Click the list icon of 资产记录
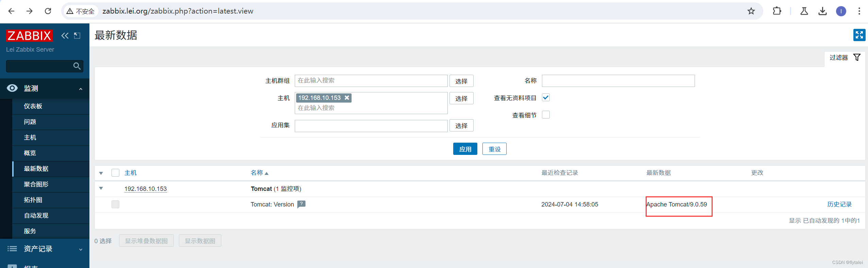This screenshot has height=268, width=868. 12,249
